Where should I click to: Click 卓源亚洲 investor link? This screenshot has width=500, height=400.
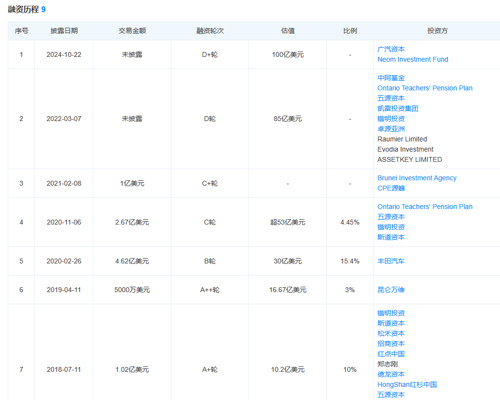[391, 129]
